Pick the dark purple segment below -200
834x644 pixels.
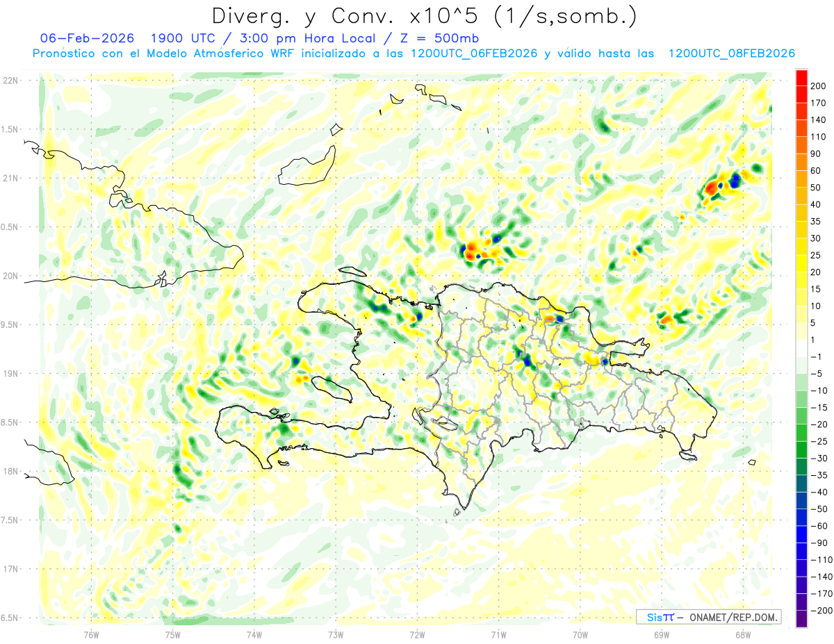click(x=801, y=618)
